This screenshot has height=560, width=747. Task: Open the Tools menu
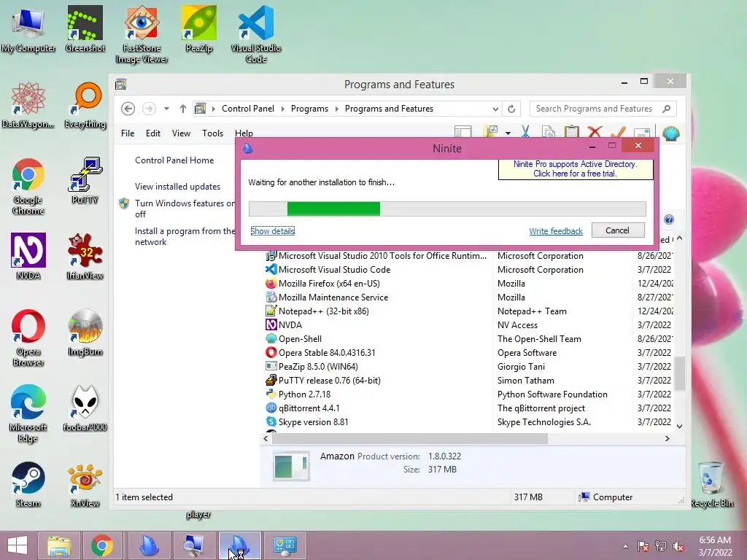tap(212, 133)
